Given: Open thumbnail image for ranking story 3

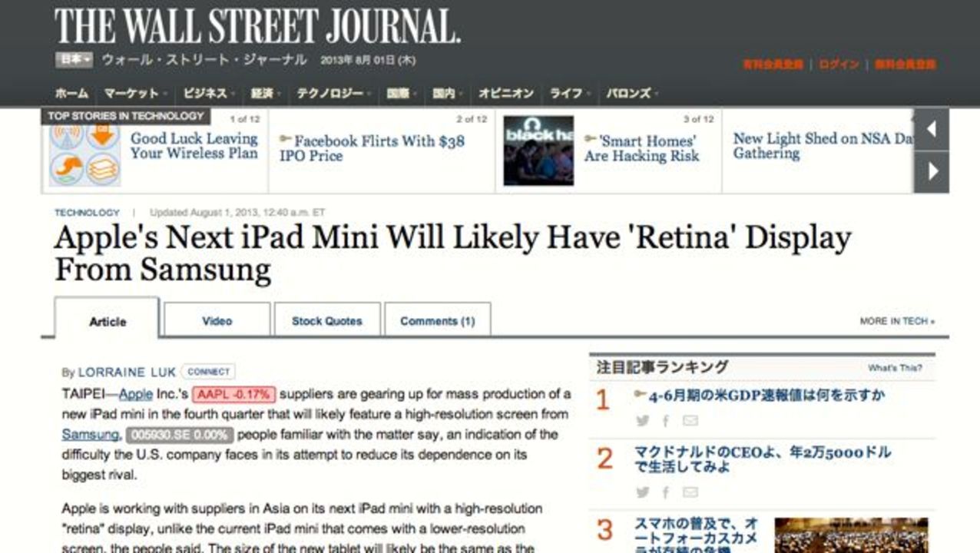Looking at the screenshot, I should (851, 535).
